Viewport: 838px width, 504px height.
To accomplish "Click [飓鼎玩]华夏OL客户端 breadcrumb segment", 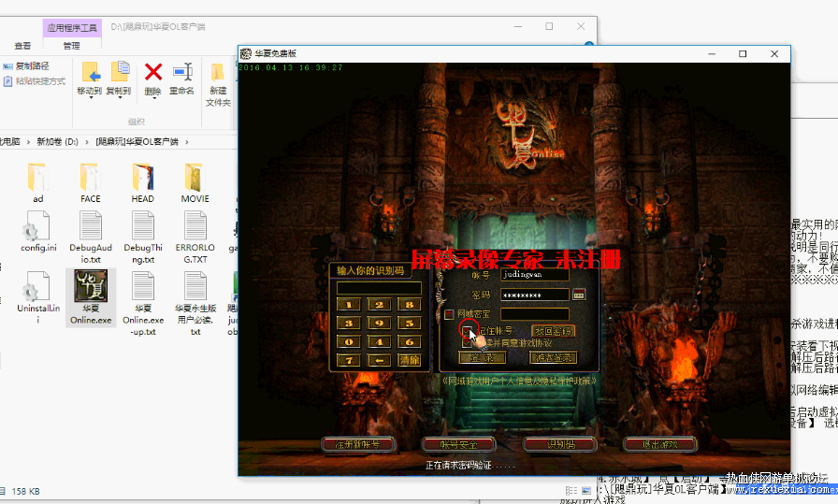I will tap(137, 141).
